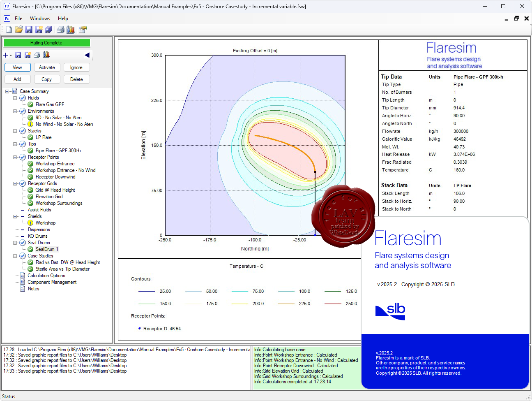Click the orange 225.0 contour legend line
Image resolution: width=532 pixels, height=401 pixels.
[286, 304]
